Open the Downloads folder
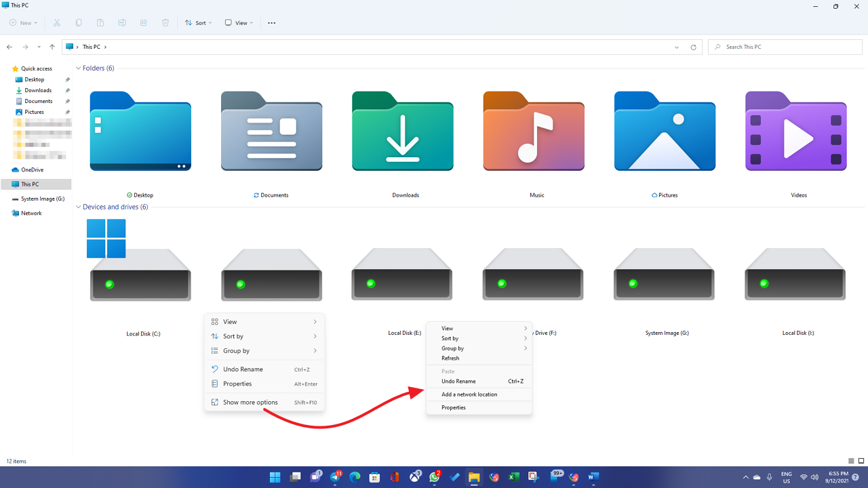This screenshot has height=488, width=868. (402, 133)
